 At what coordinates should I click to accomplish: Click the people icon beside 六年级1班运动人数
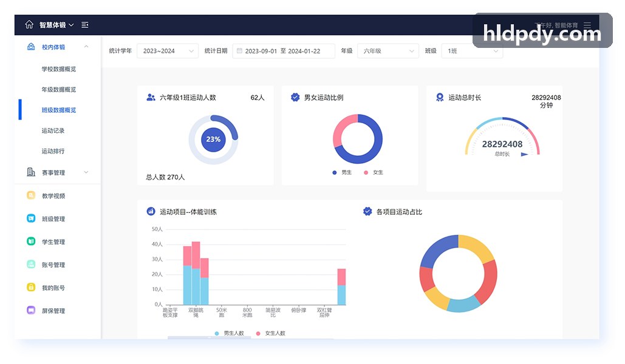151,97
